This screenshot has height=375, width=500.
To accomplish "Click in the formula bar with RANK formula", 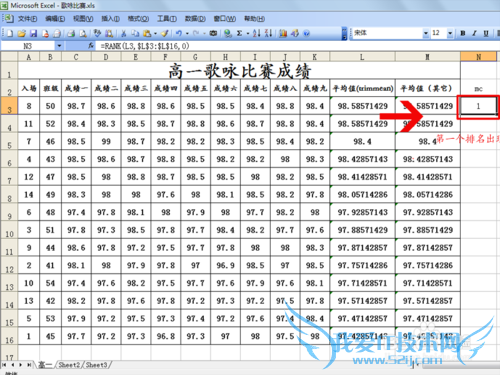I will [297, 46].
